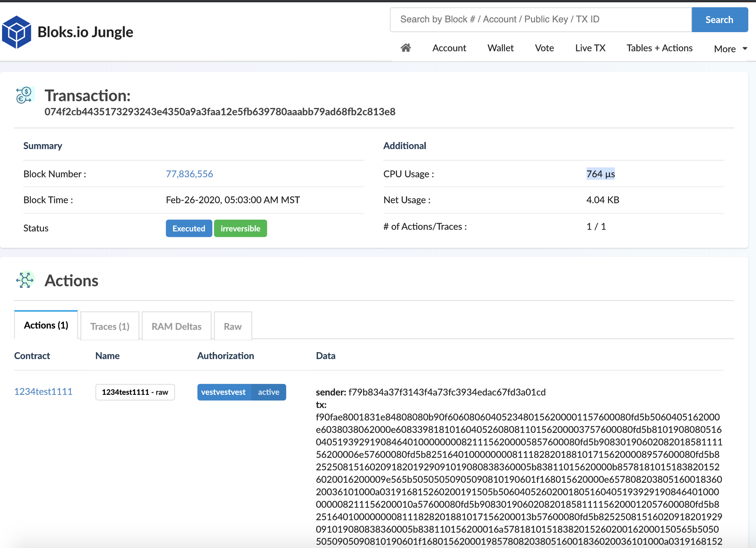The height and width of the screenshot is (548, 756).
Task: Open the Wallet menu item
Action: tap(500, 48)
